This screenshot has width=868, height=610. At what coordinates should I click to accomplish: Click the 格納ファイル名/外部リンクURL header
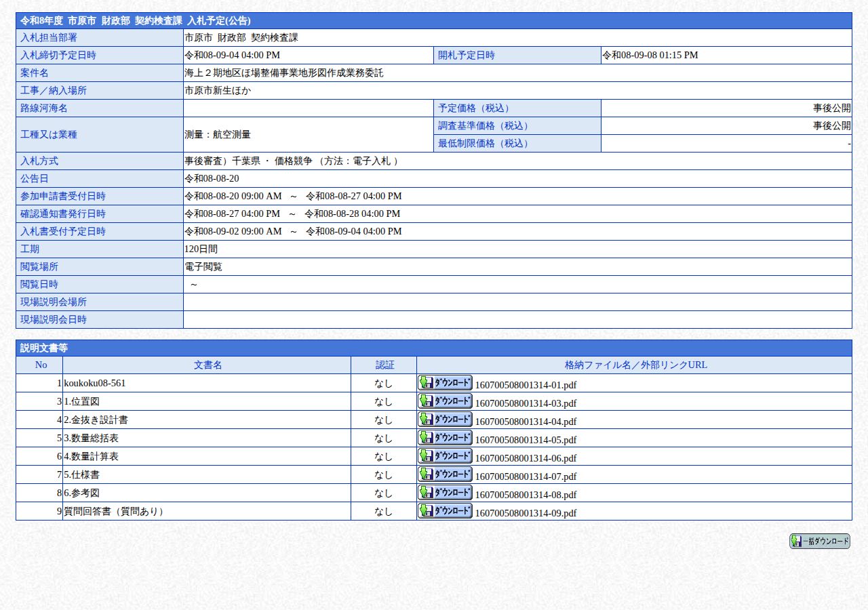pos(635,365)
